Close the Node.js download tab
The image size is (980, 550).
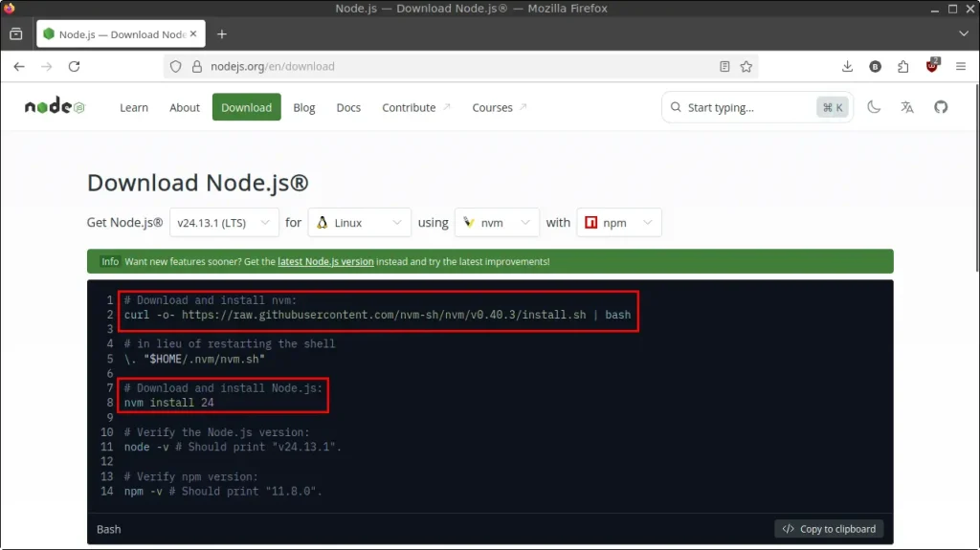tap(193, 33)
